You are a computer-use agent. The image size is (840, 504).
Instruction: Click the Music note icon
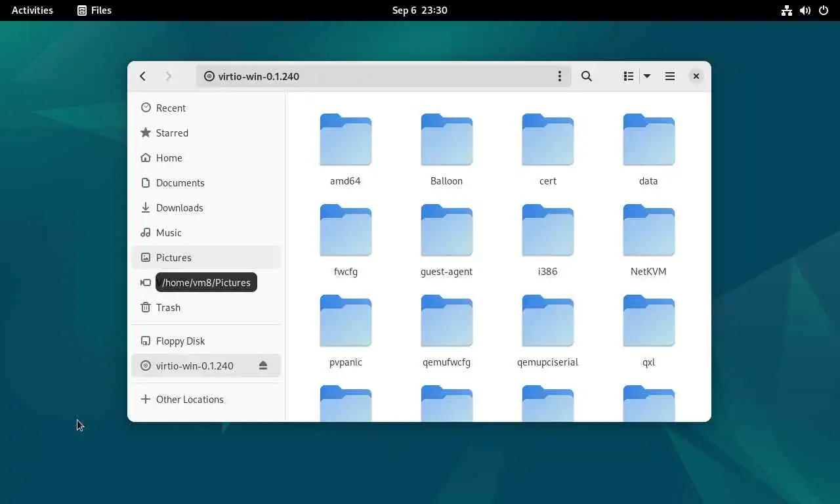pyautogui.click(x=146, y=232)
